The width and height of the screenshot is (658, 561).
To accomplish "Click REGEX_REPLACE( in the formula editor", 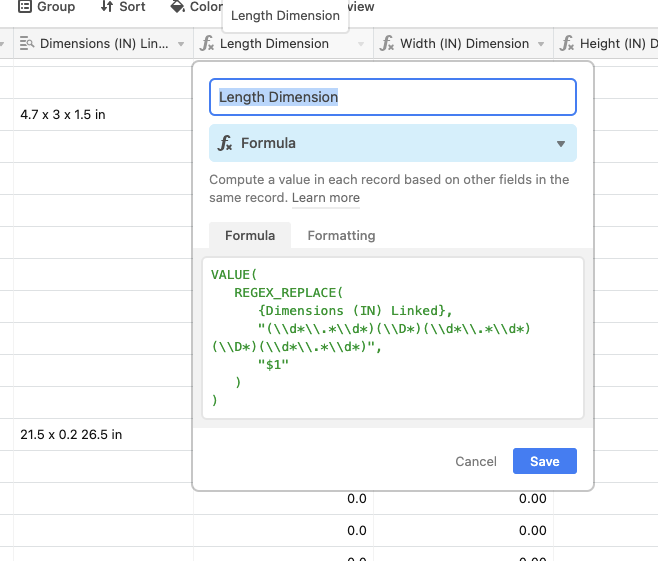I will pos(289,292).
